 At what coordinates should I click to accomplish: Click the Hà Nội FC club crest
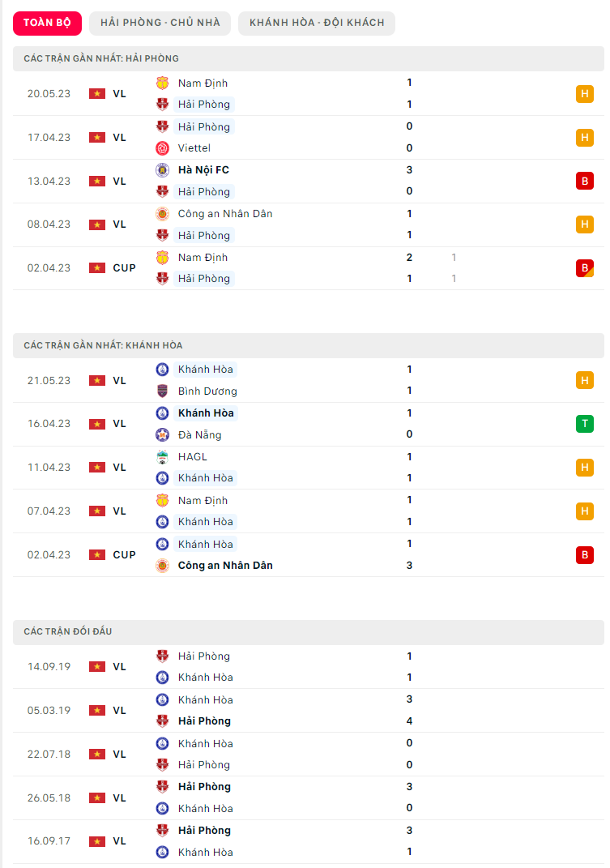(162, 170)
